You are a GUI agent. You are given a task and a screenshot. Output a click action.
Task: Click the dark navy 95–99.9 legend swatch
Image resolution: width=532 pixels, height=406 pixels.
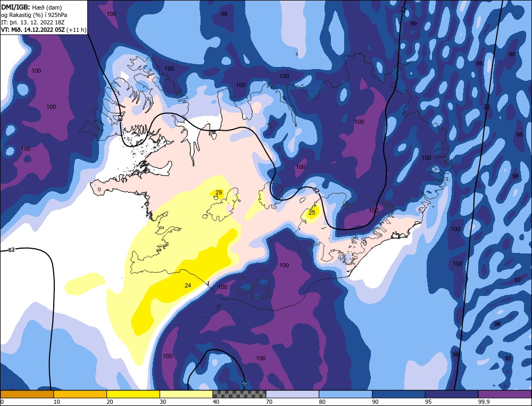click(452, 394)
